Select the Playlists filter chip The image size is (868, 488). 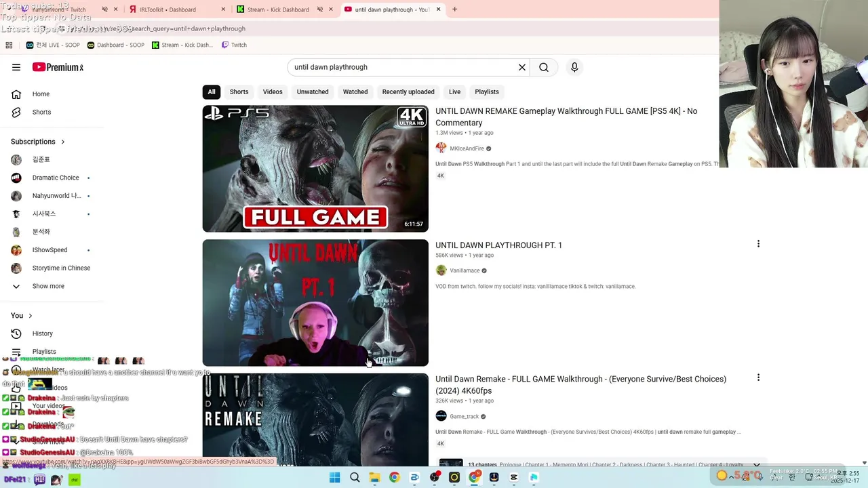[487, 91]
